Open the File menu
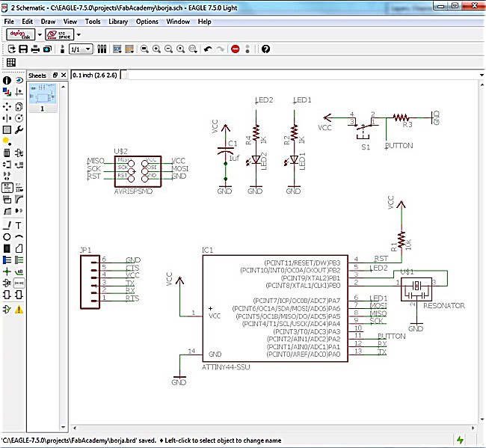 point(9,22)
